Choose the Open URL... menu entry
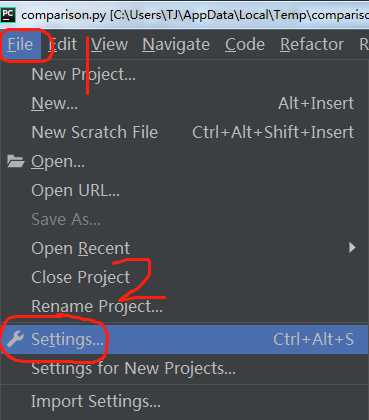 tap(184, 190)
